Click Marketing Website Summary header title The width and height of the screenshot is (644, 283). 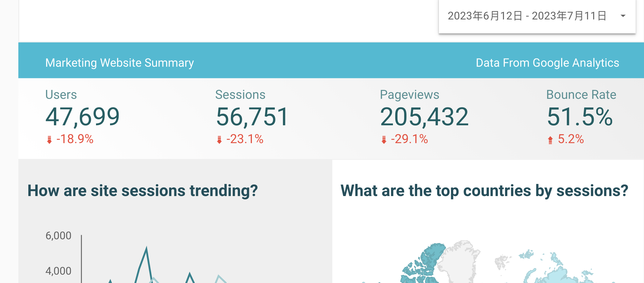[119, 63]
